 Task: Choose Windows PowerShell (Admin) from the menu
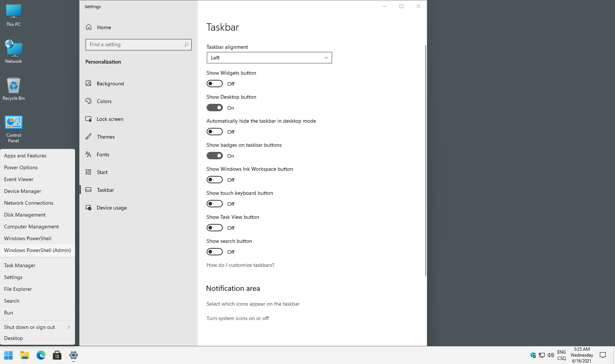(x=37, y=250)
